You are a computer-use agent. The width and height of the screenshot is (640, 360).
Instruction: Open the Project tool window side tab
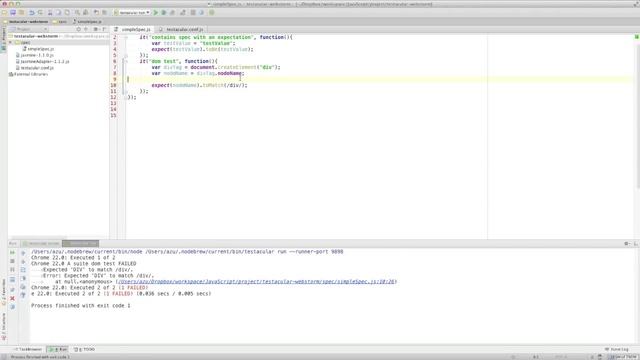pos(4,39)
